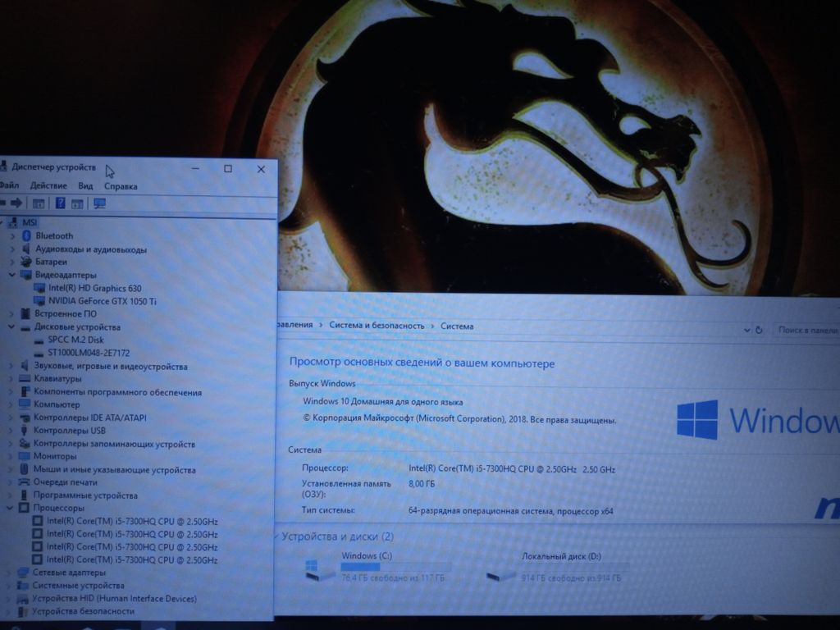
Task: Collapse the Дисковые устройства category
Action: [11, 326]
